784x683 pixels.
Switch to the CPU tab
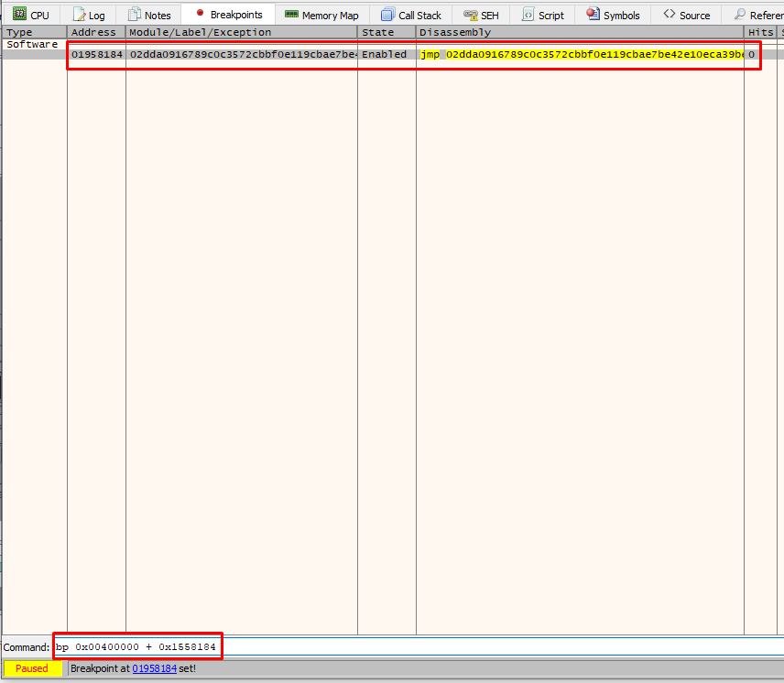(31, 15)
